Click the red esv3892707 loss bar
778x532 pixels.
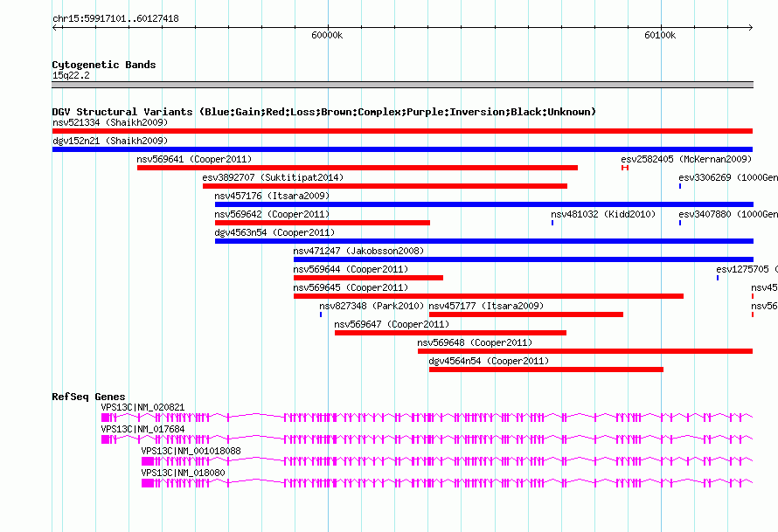[x=385, y=186]
